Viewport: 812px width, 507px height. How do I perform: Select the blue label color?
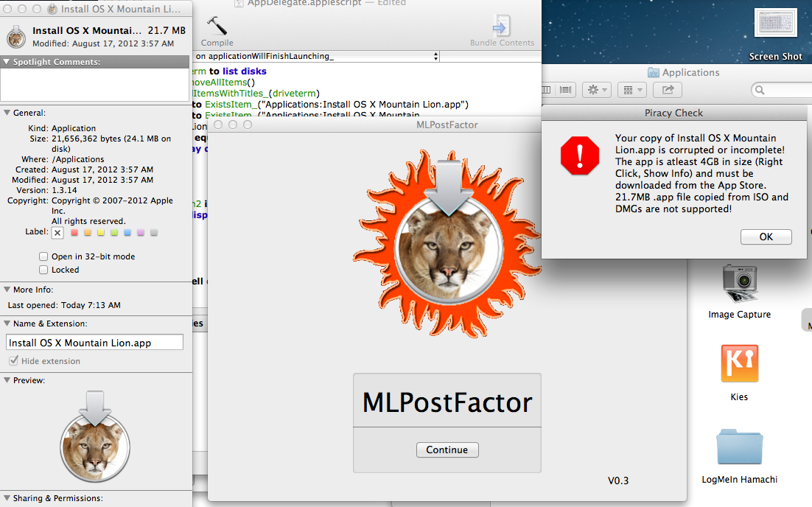127,233
